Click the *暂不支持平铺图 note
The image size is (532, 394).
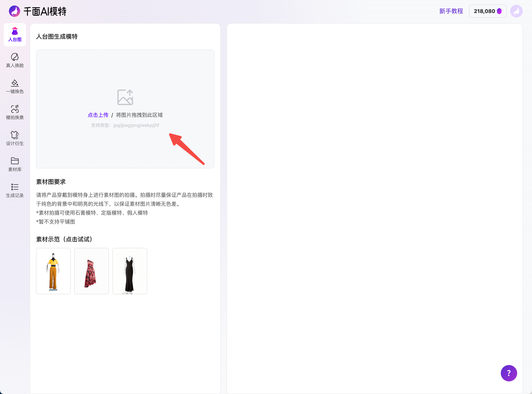(56, 222)
